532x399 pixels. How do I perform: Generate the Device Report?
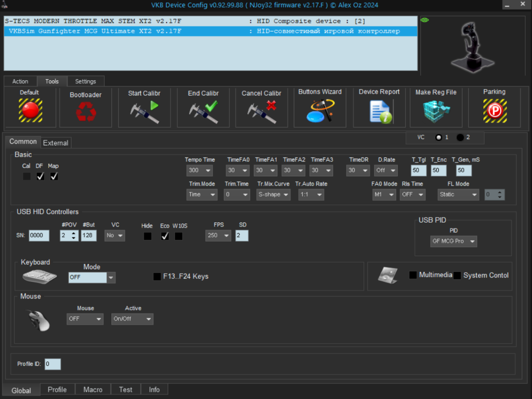pos(379,111)
